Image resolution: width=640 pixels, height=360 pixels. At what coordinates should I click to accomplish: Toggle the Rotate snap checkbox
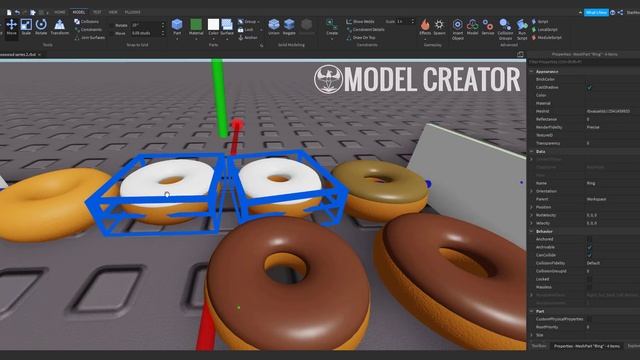point(112,25)
